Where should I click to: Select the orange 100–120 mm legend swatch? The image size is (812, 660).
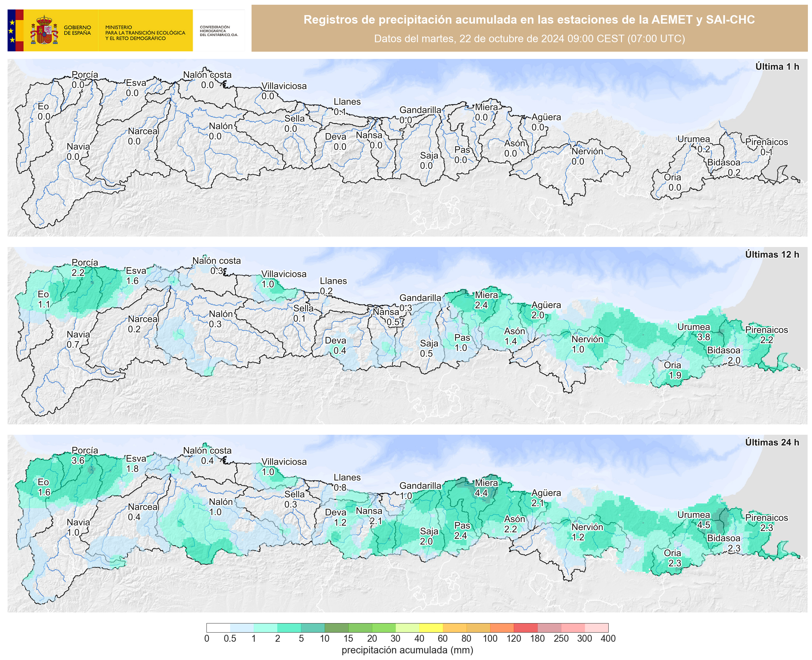[502, 628]
